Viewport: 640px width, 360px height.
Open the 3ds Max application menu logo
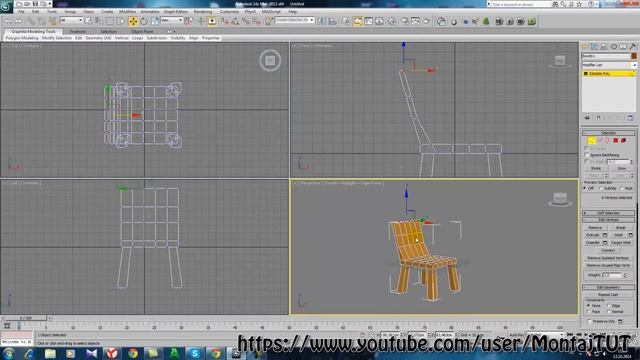click(6, 7)
